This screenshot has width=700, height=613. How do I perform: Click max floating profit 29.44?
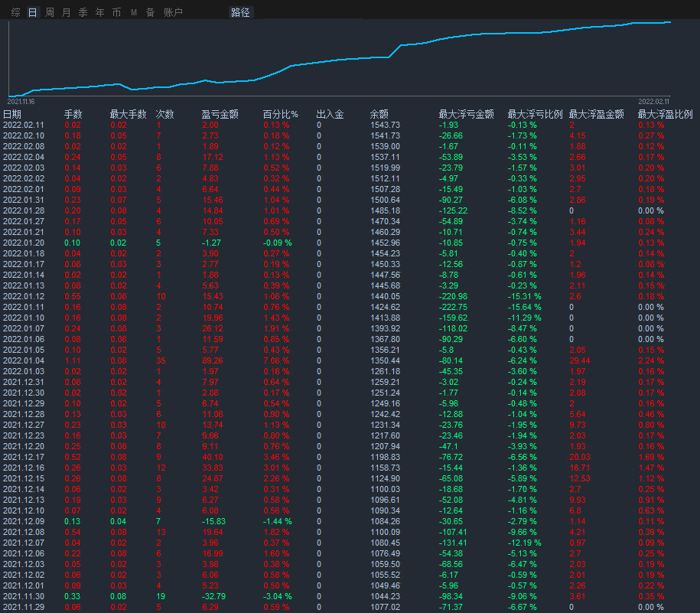click(579, 360)
